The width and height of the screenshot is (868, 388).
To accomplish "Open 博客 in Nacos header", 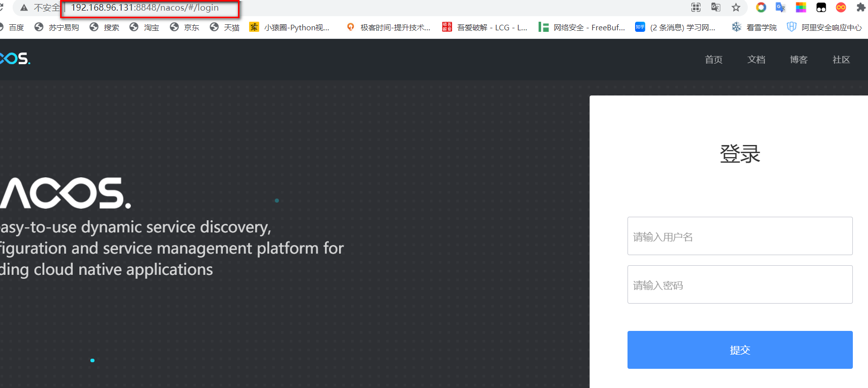I will pos(799,60).
